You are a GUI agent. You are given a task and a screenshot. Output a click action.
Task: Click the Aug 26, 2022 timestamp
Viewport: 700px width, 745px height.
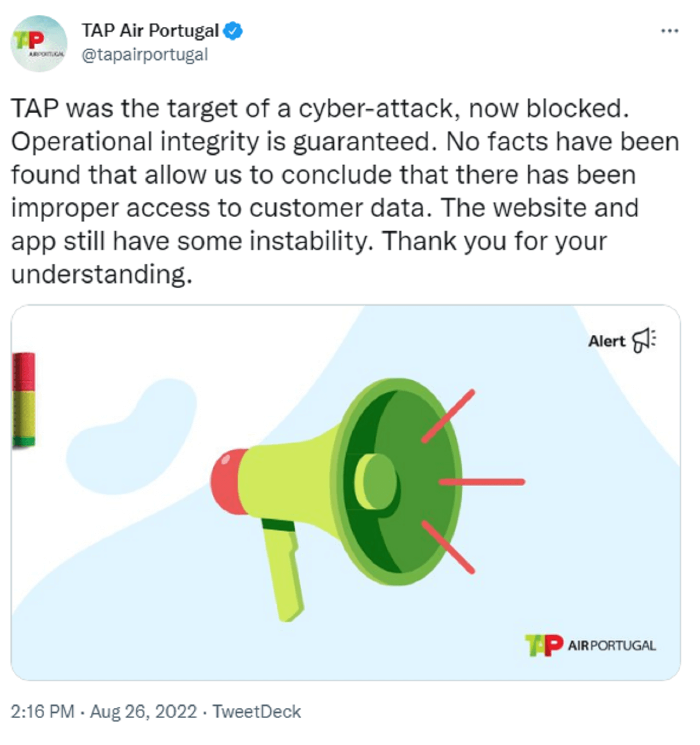[x=143, y=712]
